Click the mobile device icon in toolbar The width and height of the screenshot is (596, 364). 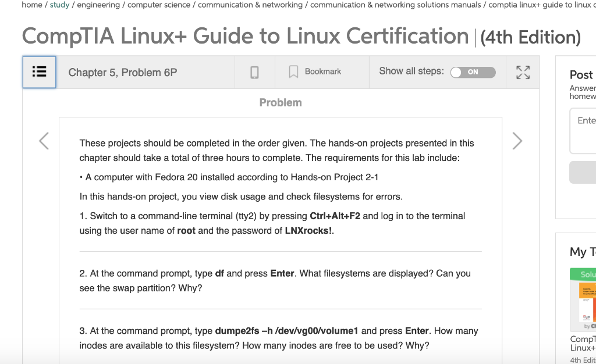pos(254,72)
